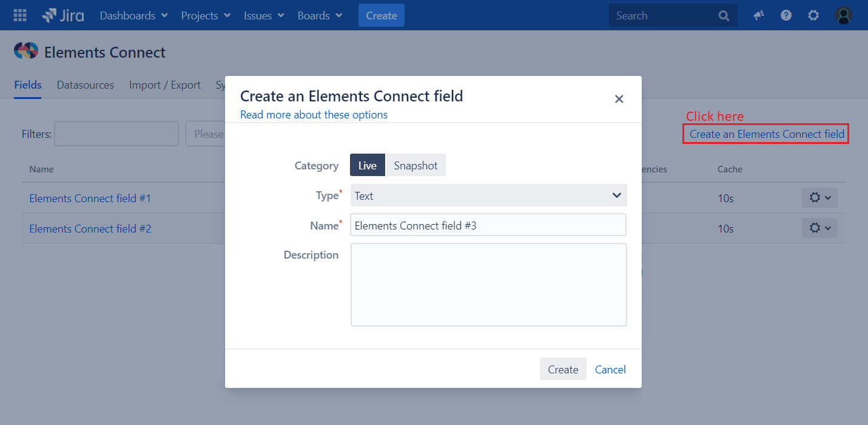
Task: Open actions gear dropdown for field #1
Action: [819, 198]
